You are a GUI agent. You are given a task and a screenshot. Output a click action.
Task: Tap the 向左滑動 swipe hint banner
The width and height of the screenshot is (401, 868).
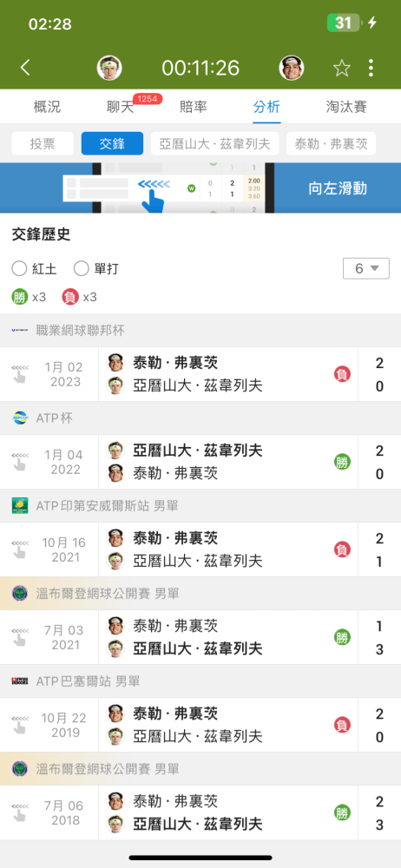click(200, 188)
